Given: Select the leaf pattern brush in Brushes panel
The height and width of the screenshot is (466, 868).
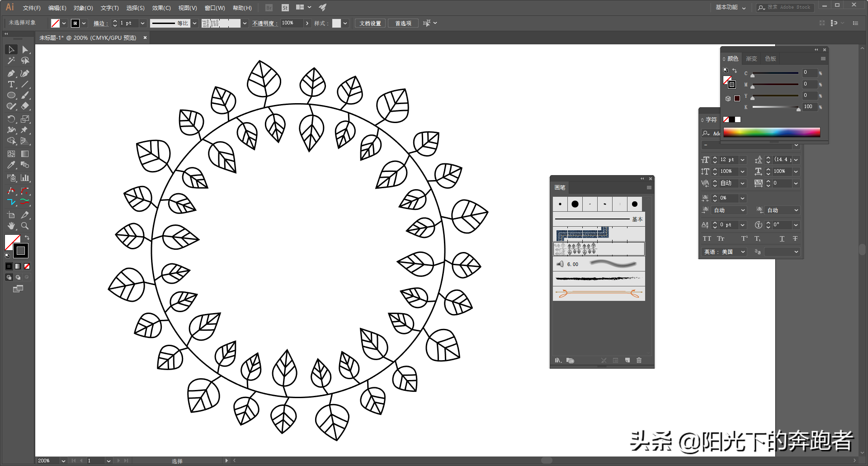Looking at the screenshot, I should (599, 248).
